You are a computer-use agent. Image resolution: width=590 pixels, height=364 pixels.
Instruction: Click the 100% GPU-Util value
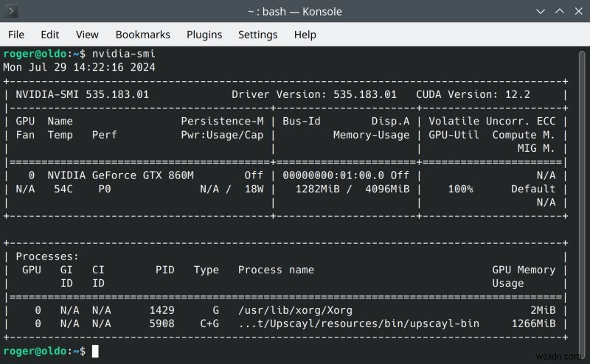(460, 189)
